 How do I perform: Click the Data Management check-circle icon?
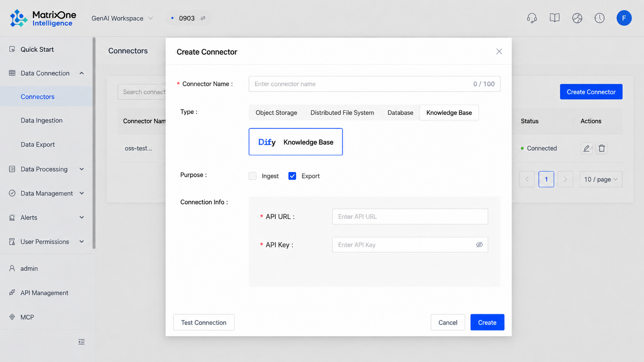coord(12,193)
